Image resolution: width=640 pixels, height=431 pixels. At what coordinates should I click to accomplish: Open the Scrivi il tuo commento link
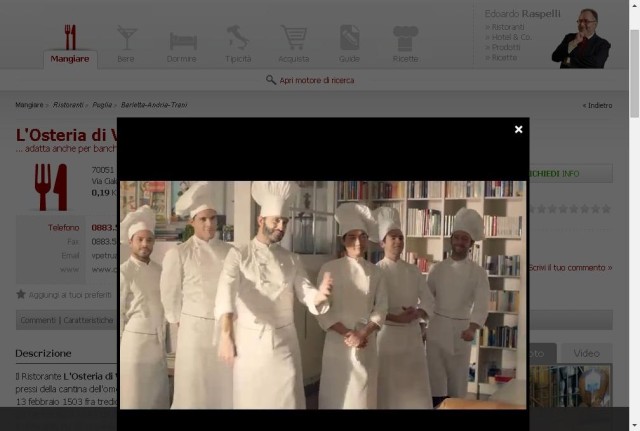click(570, 268)
